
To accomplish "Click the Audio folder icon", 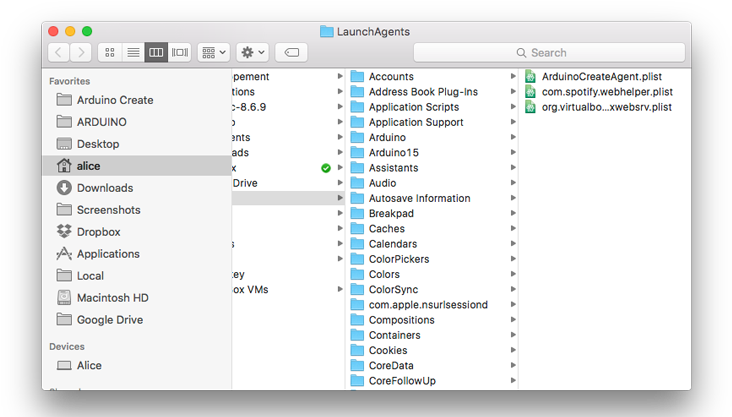I will tap(357, 183).
